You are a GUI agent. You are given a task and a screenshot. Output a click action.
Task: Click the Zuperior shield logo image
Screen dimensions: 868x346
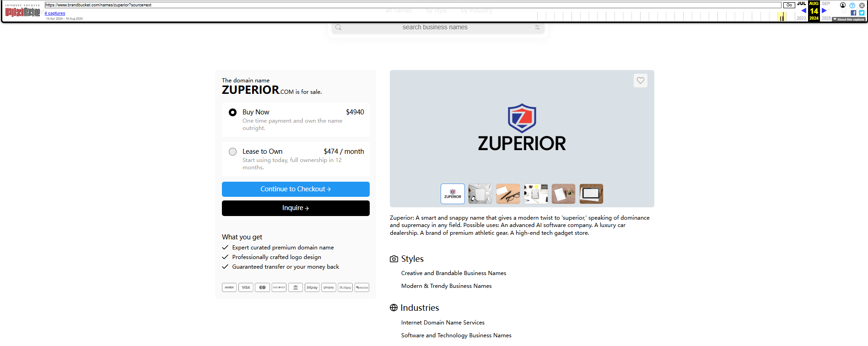pyautogui.click(x=522, y=118)
